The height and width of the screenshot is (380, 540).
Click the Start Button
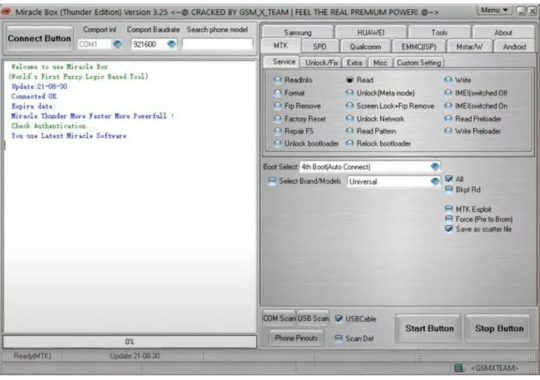pyautogui.click(x=429, y=328)
